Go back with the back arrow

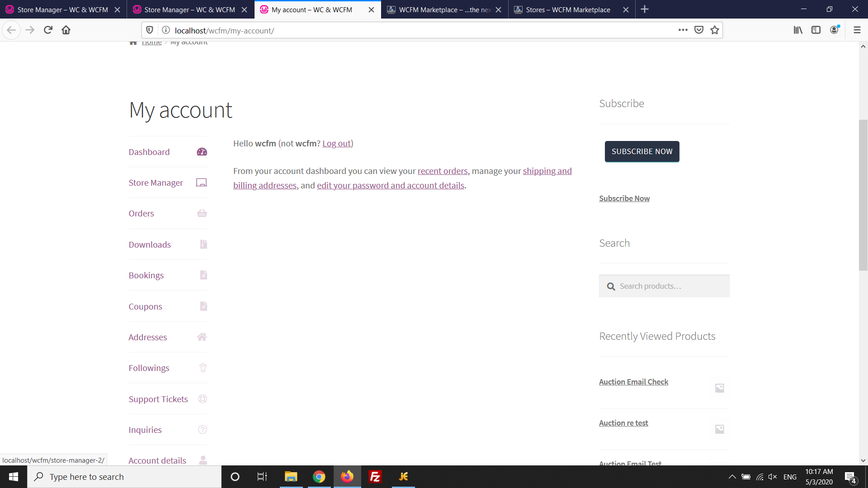(11, 30)
